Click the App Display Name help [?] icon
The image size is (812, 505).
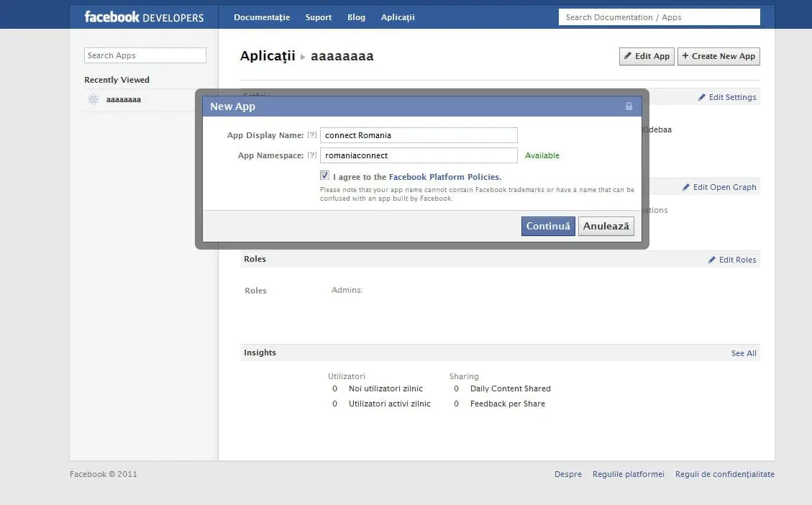[x=311, y=135]
